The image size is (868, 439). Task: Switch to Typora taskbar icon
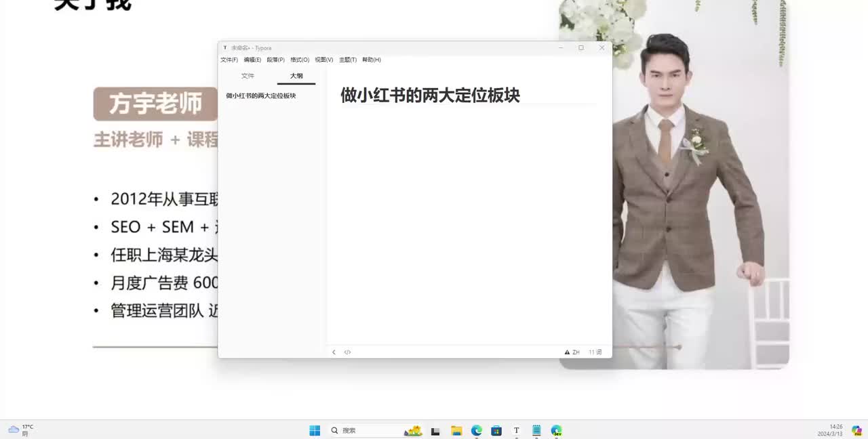coord(516,430)
